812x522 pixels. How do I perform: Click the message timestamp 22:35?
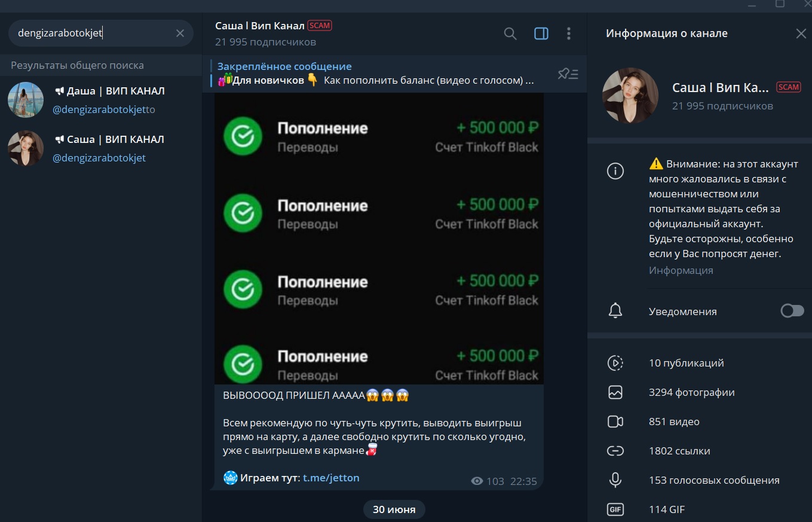point(523,481)
